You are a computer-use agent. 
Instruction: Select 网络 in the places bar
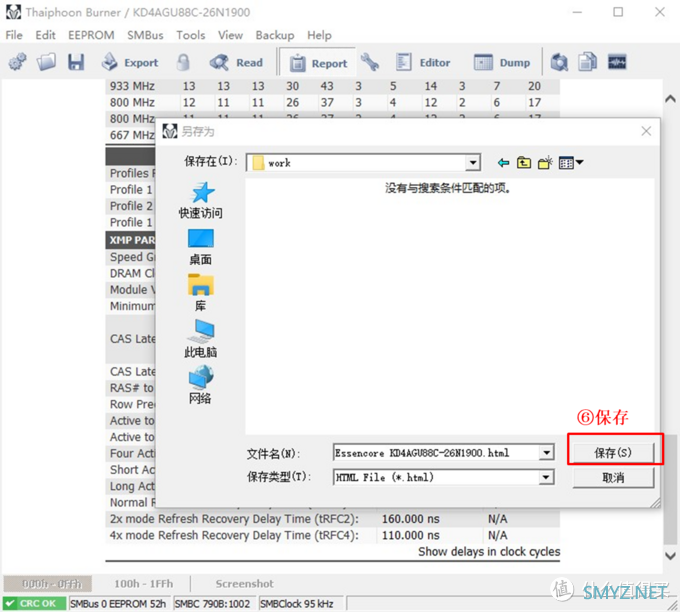[x=200, y=385]
